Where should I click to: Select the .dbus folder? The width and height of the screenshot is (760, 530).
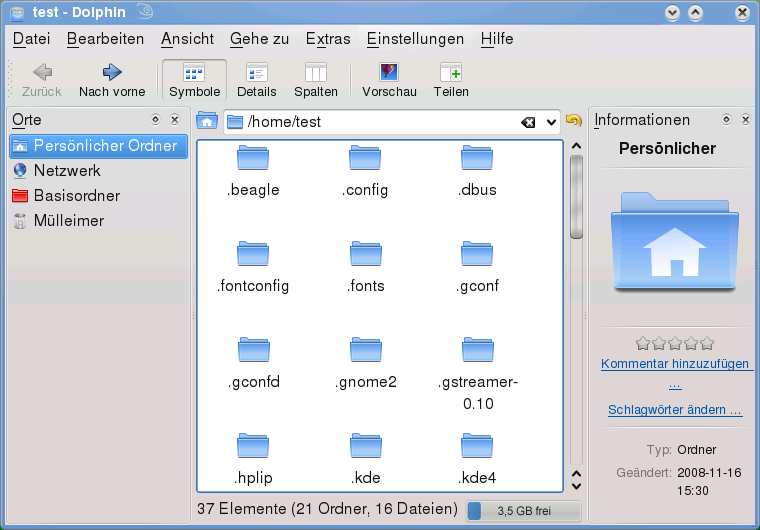(477, 171)
